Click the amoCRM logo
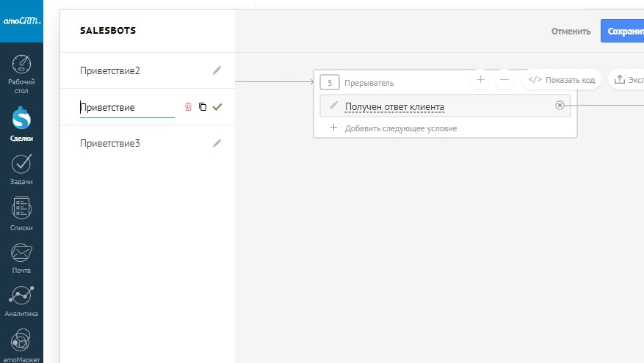 coord(21,21)
